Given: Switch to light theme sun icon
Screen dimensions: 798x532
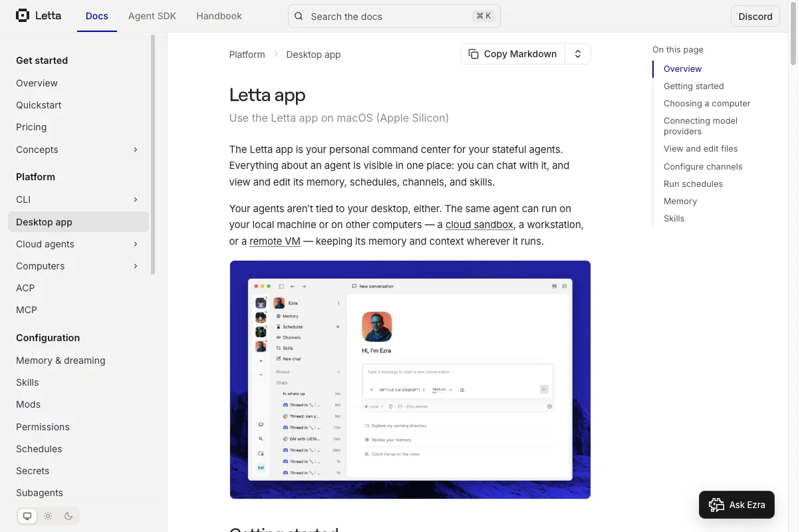Looking at the screenshot, I should click(x=48, y=516).
